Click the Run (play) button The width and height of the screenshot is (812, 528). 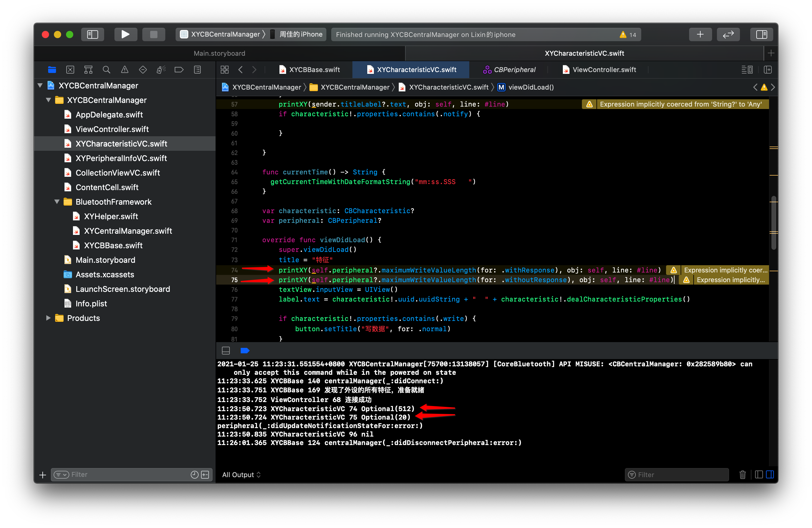point(125,35)
